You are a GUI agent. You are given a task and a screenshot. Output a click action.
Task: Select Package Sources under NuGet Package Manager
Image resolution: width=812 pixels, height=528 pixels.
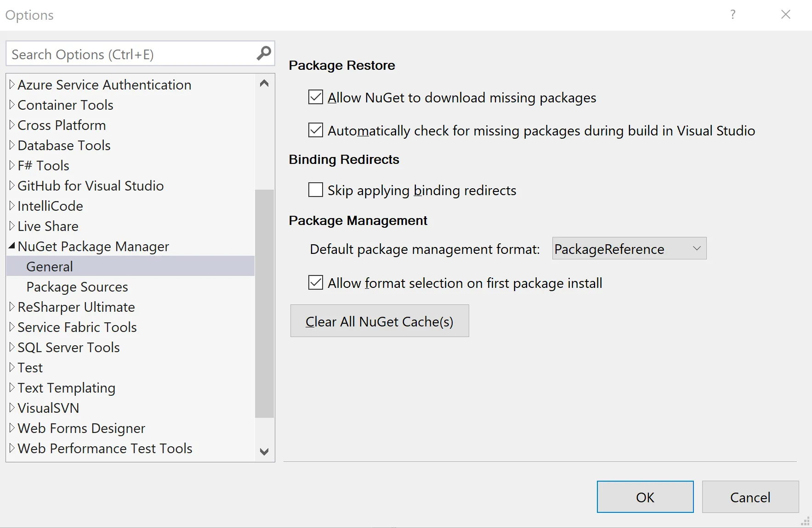click(x=77, y=287)
